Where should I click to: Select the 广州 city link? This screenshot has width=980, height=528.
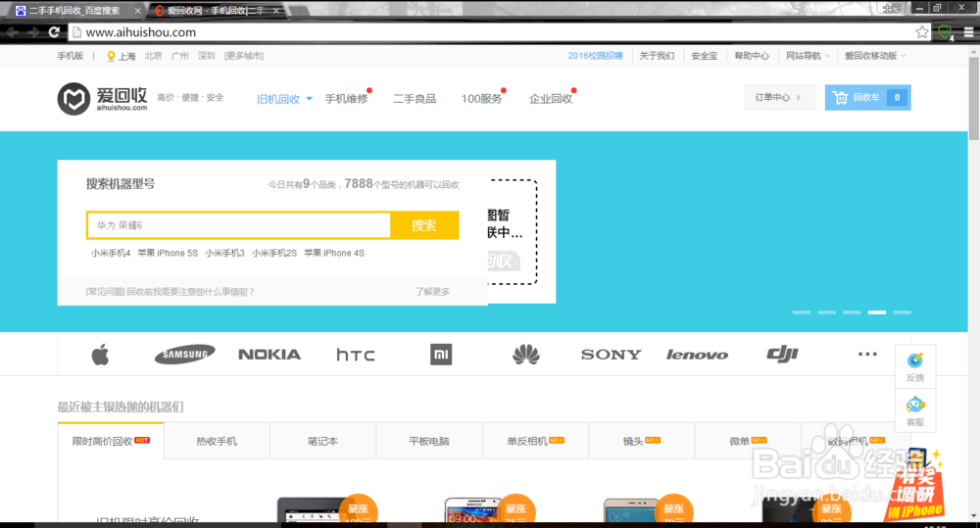(x=180, y=56)
